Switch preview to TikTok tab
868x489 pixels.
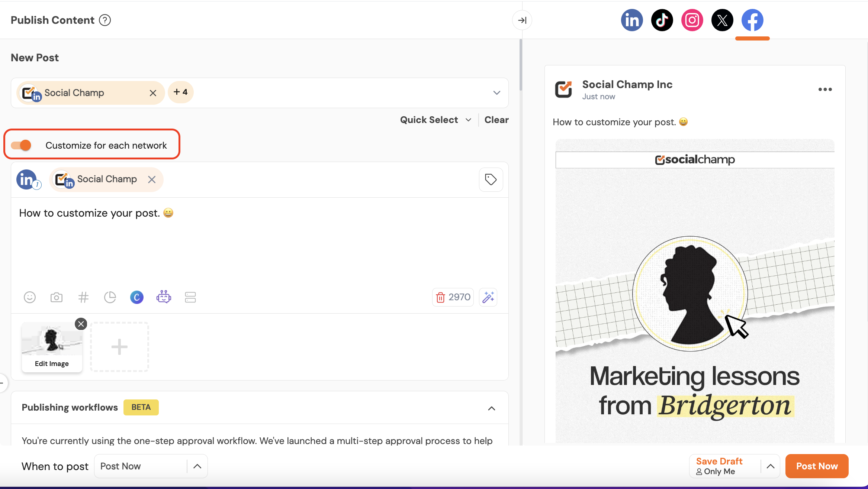click(662, 20)
